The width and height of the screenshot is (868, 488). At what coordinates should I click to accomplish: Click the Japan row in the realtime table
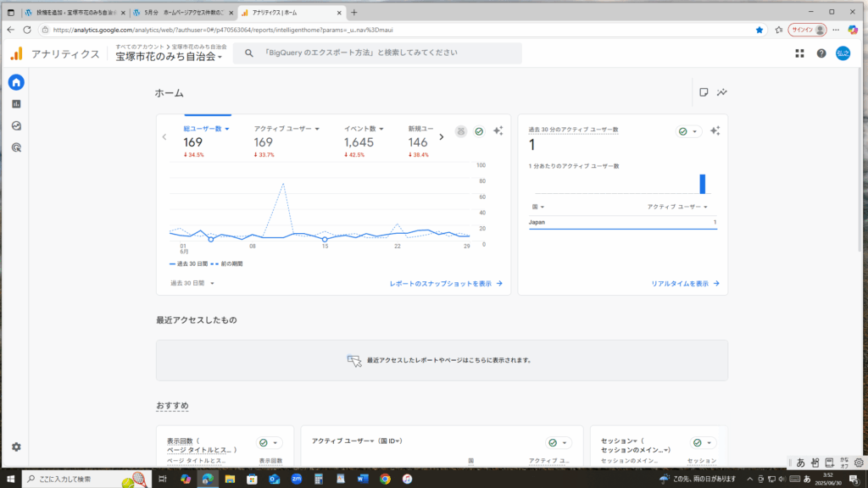[623, 223]
